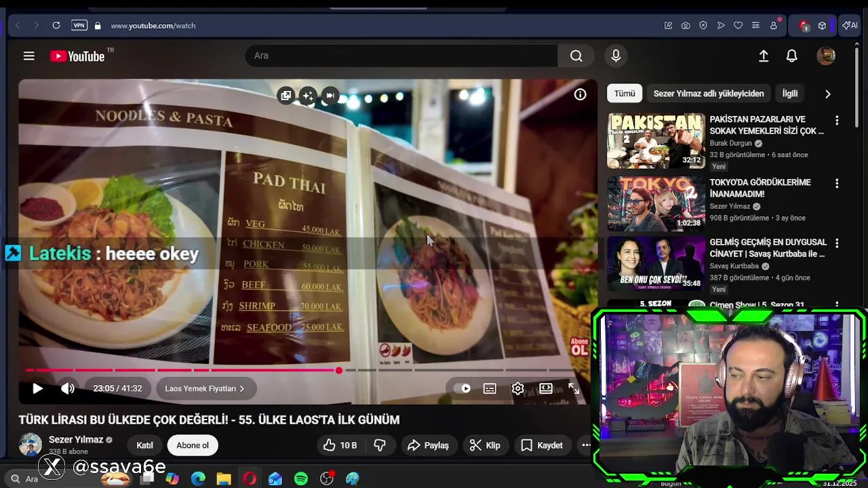The width and height of the screenshot is (868, 488).
Task: Play the video
Action: click(37, 388)
